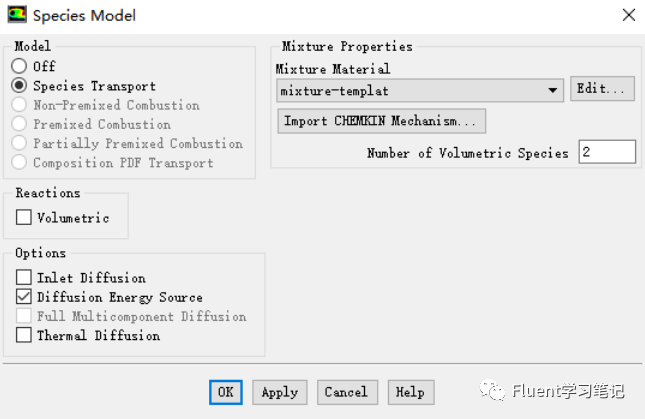Select Composition PDF Transport option
645x419 pixels.
(19, 162)
